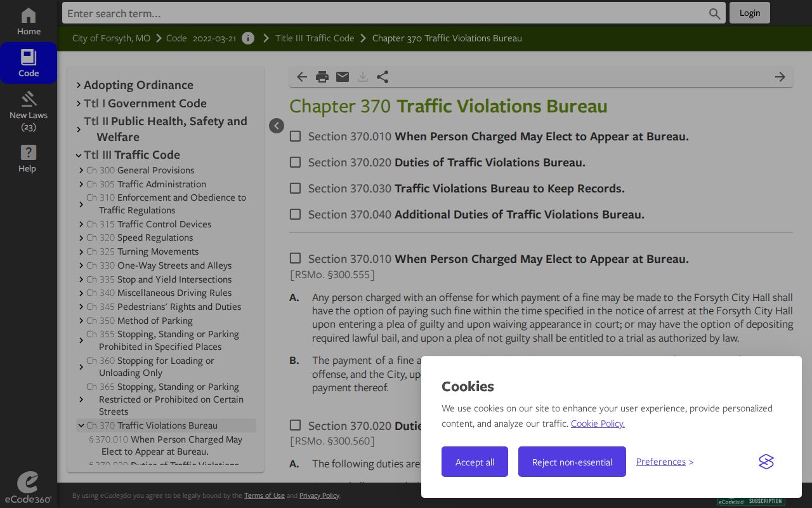
Task: Check Section 370.020 Duties of Bureau
Action: coord(295,162)
